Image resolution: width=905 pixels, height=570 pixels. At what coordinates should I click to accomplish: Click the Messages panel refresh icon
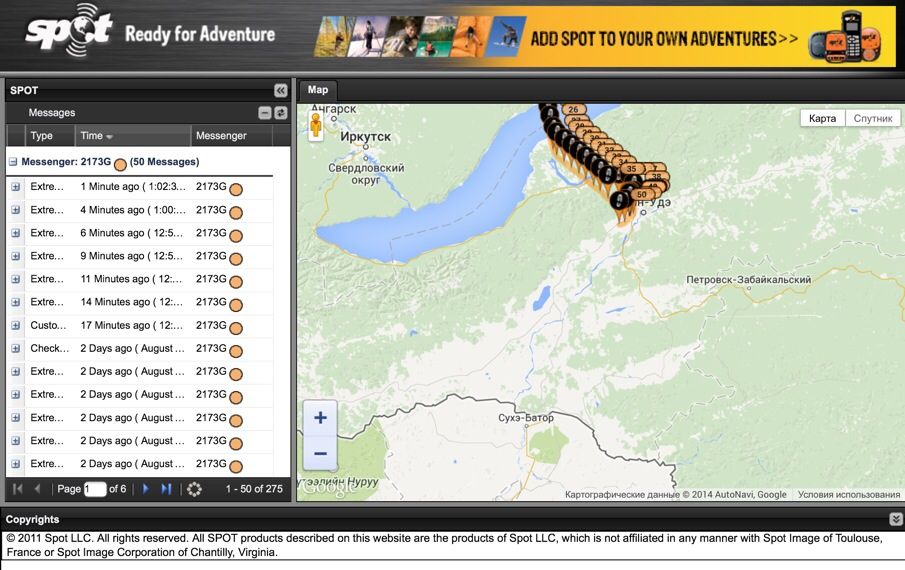coord(281,113)
